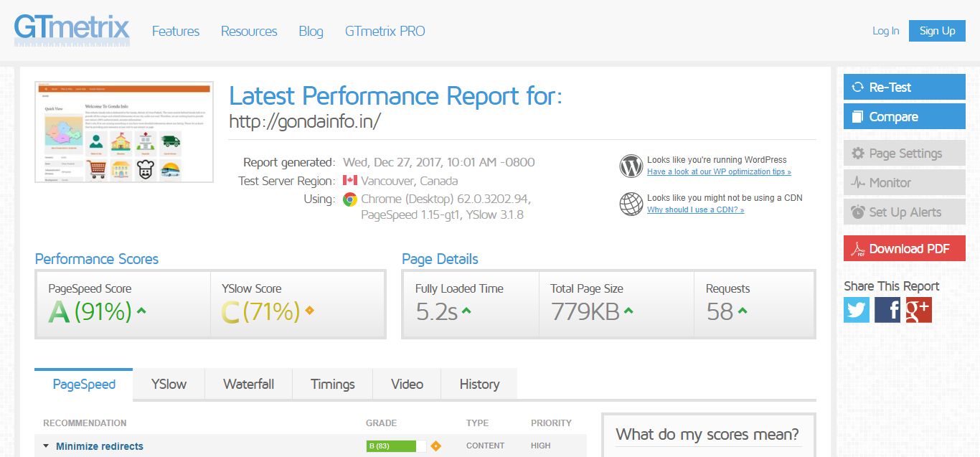Expand the Minimize redirects recommendation
980x457 pixels.
click(x=46, y=446)
